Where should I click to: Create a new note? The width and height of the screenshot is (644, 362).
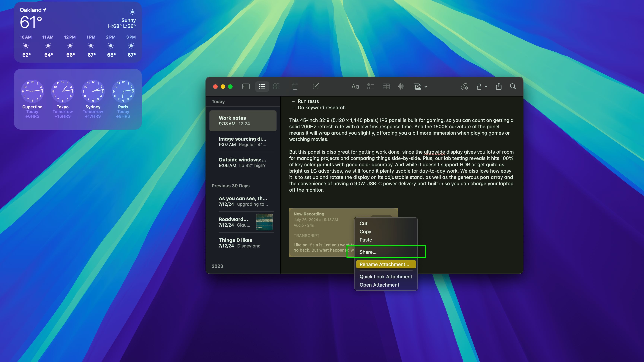(316, 86)
